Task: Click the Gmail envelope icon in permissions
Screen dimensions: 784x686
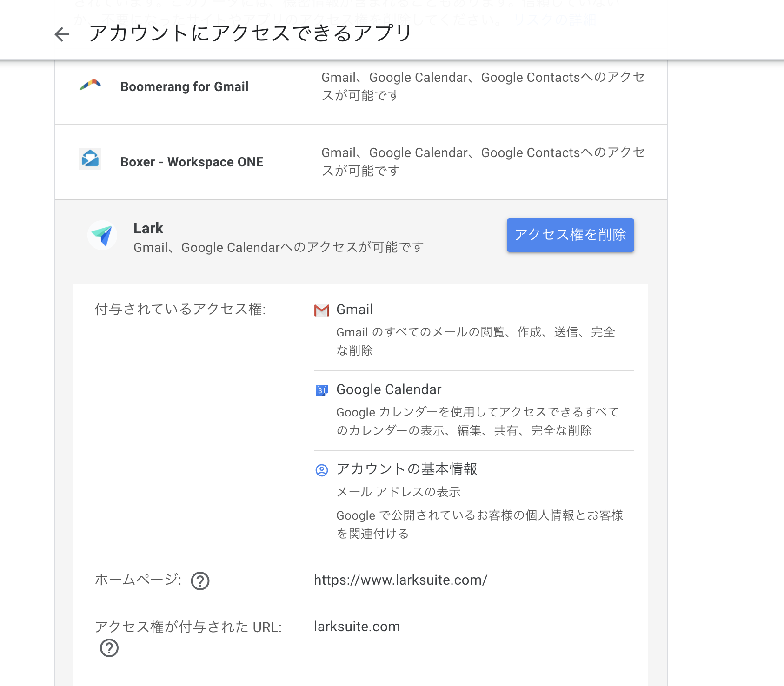Action: pos(321,310)
